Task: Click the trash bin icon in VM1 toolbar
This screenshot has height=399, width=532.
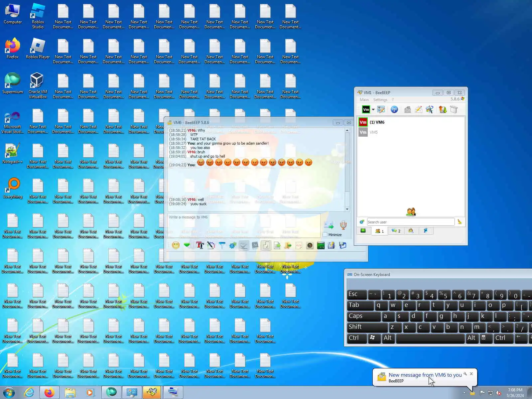Action: (454, 109)
